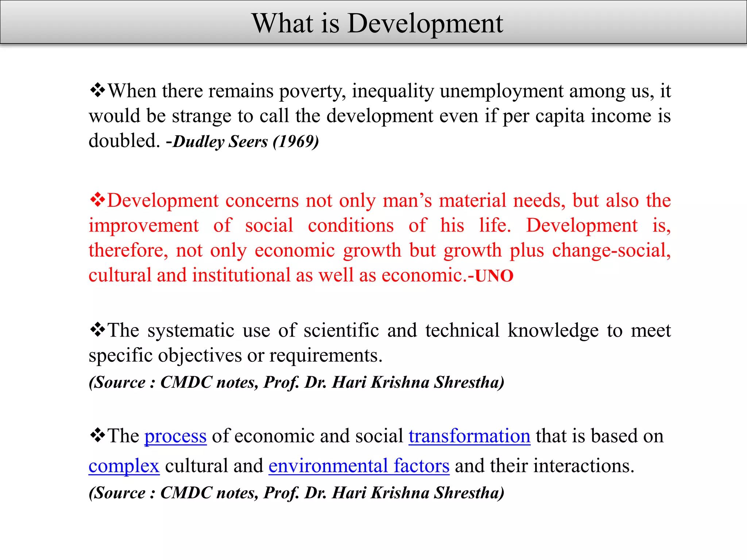The image size is (747, 560).
Task: Open the 'environmental factors' link
Action: [359, 466]
